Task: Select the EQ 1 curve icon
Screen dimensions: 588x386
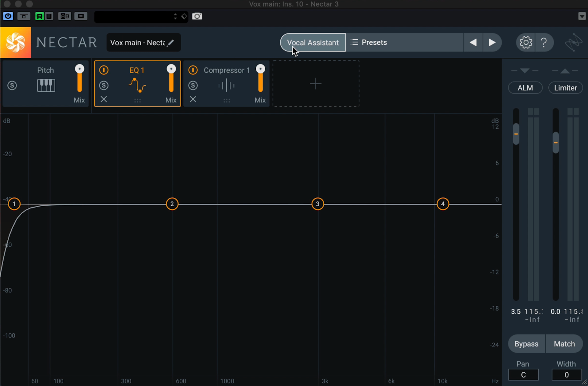Action: pyautogui.click(x=137, y=85)
